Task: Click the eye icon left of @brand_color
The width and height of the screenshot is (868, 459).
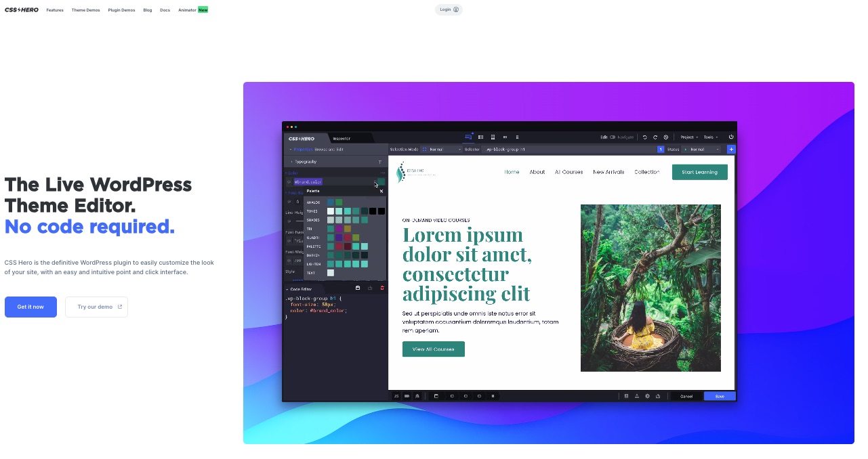Action: 289,181
